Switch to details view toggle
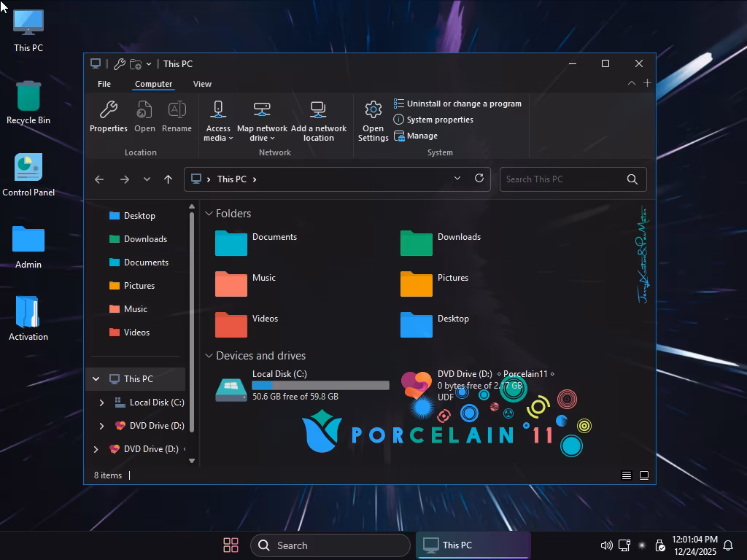747x560 pixels. [626, 475]
